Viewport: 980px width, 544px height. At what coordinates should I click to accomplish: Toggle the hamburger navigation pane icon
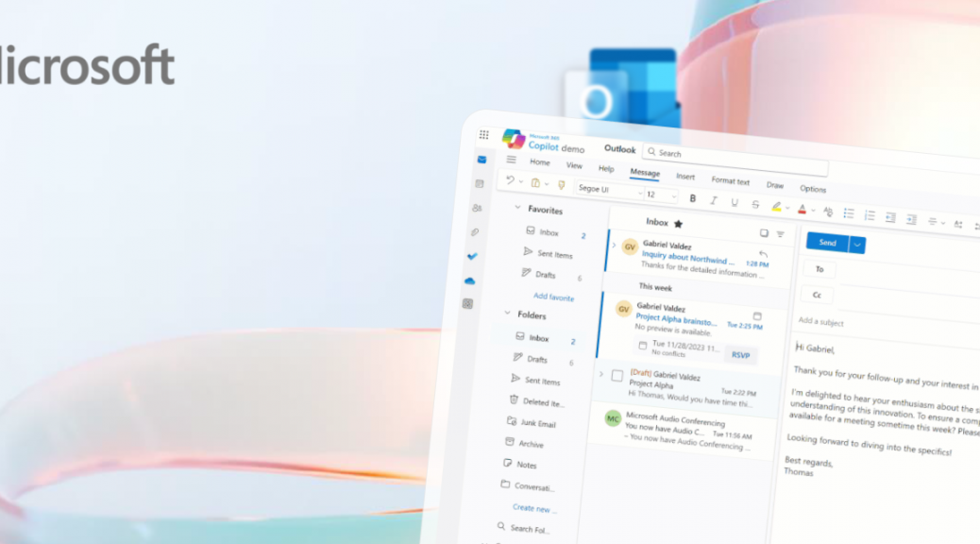[512, 160]
